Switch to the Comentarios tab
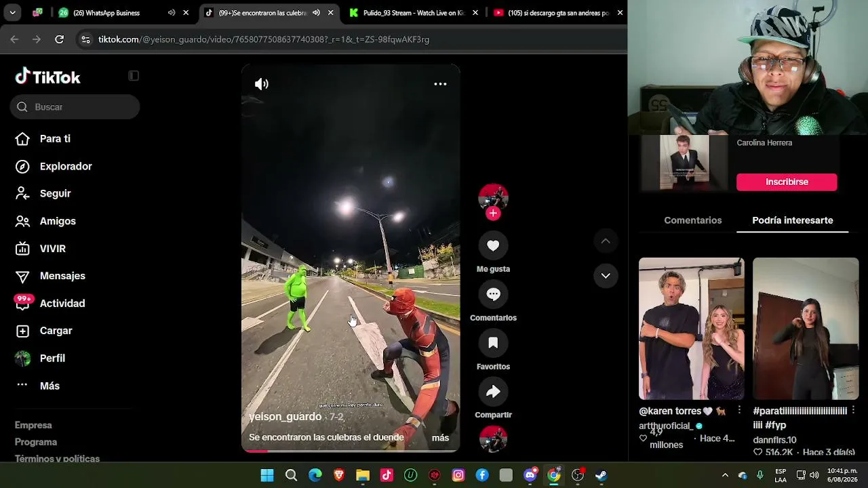Viewport: 868px width, 488px height. pyautogui.click(x=692, y=220)
